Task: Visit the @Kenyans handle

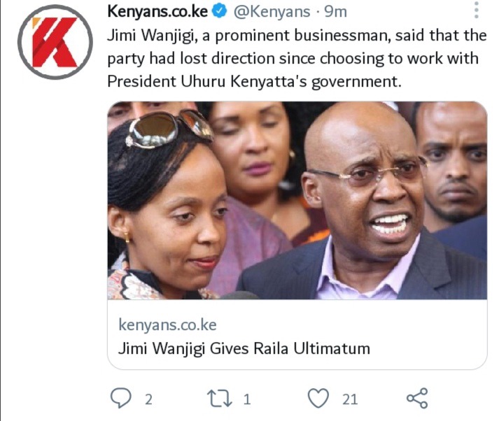Action: pos(272,12)
